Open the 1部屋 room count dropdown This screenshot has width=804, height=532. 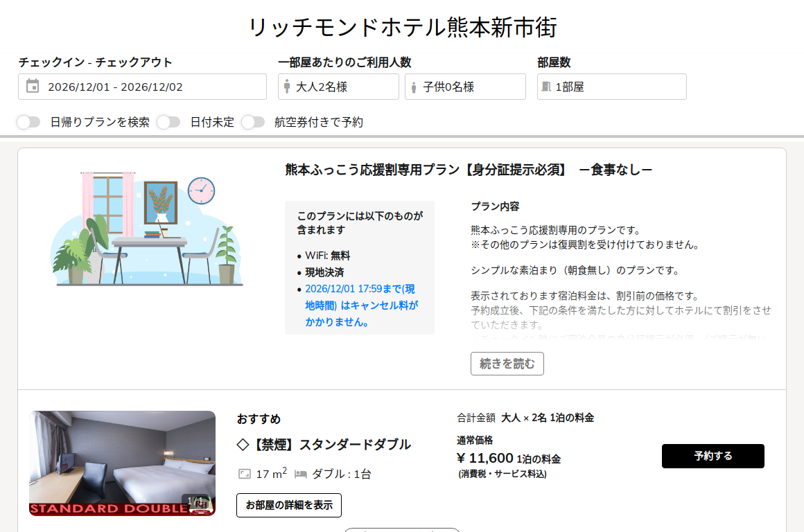click(x=612, y=87)
